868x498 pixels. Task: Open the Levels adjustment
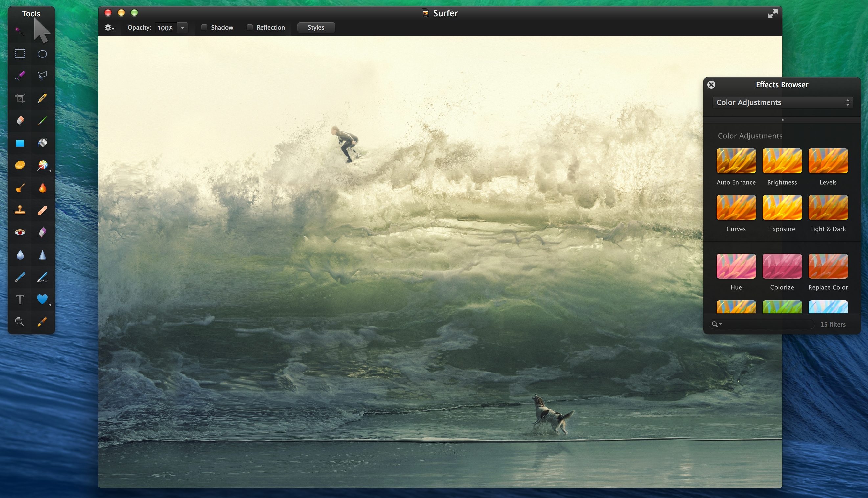[x=828, y=161]
